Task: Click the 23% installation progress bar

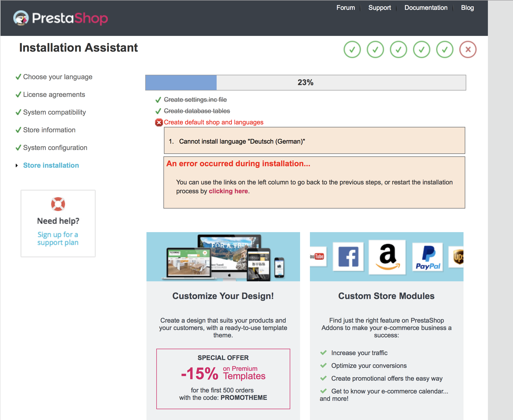Action: point(305,82)
